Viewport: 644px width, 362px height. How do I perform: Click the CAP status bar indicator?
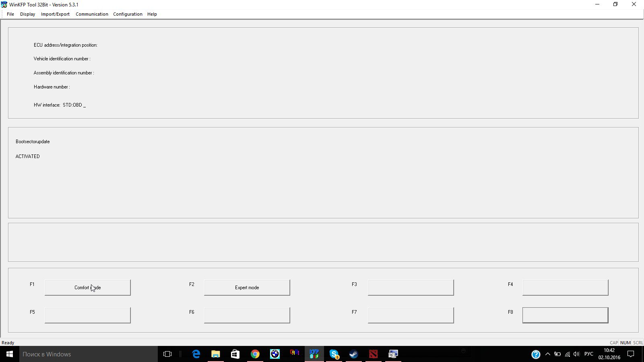click(x=614, y=343)
